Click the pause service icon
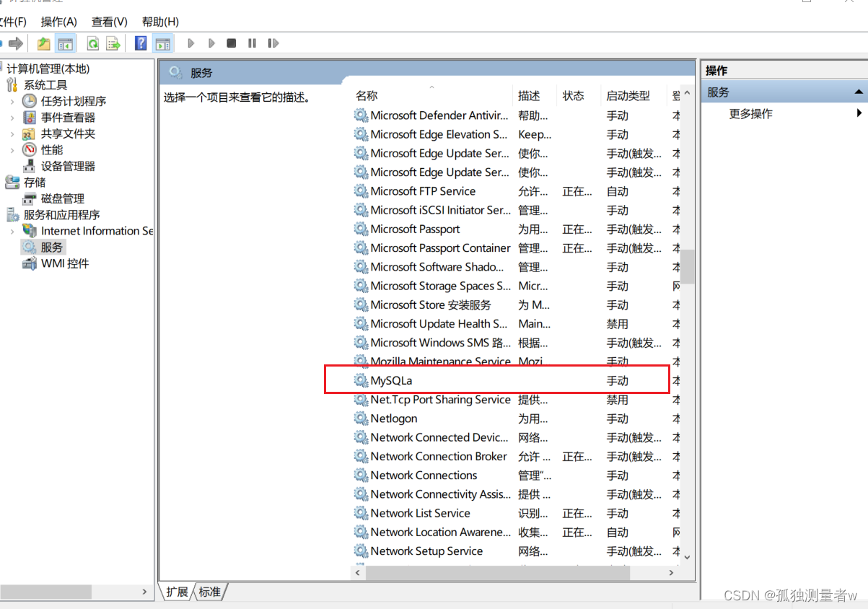The image size is (868, 609). click(250, 43)
